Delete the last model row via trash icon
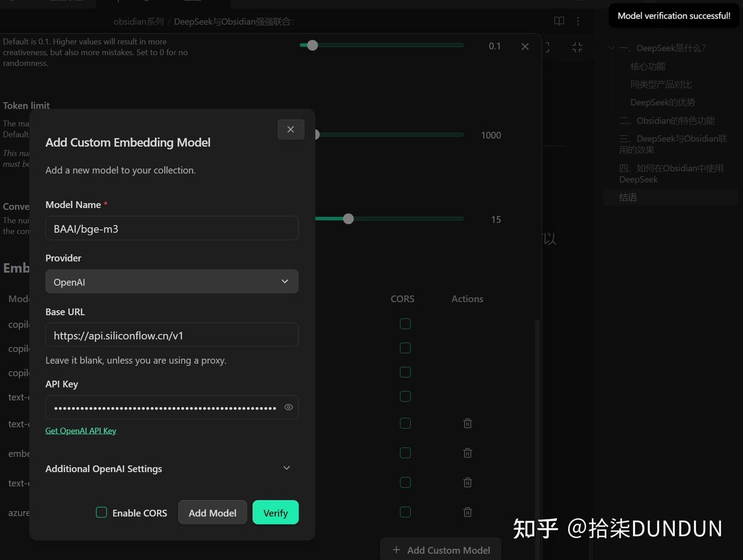The image size is (743, 560). click(x=467, y=512)
